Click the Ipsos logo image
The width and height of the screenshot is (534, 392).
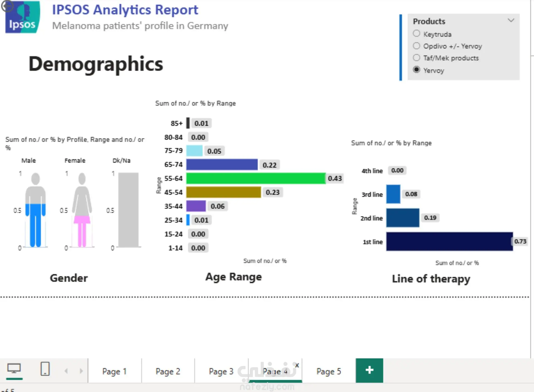point(22,17)
